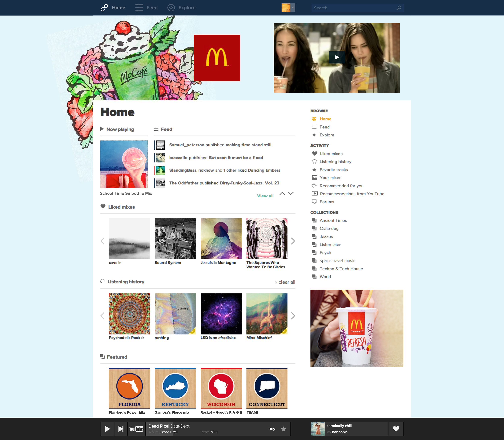This screenshot has width=504, height=440.
Task: Go to next Liked mixes page
Action: (x=293, y=241)
